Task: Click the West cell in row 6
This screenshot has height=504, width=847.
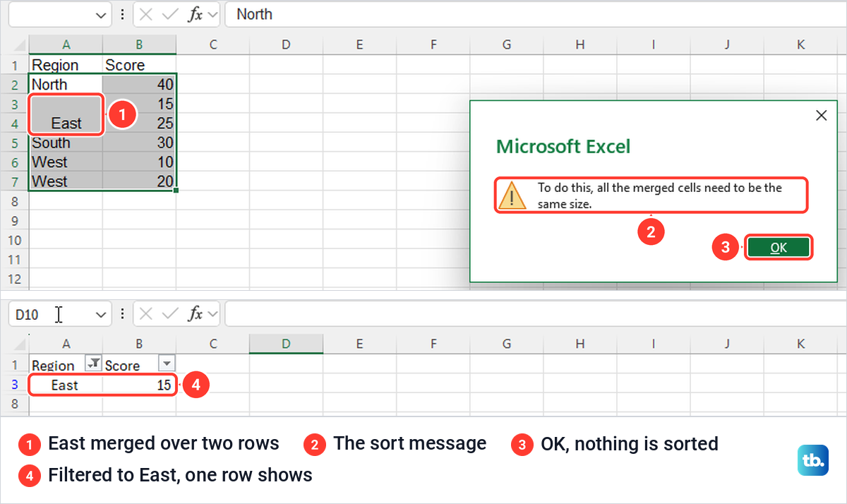Action: (66, 162)
